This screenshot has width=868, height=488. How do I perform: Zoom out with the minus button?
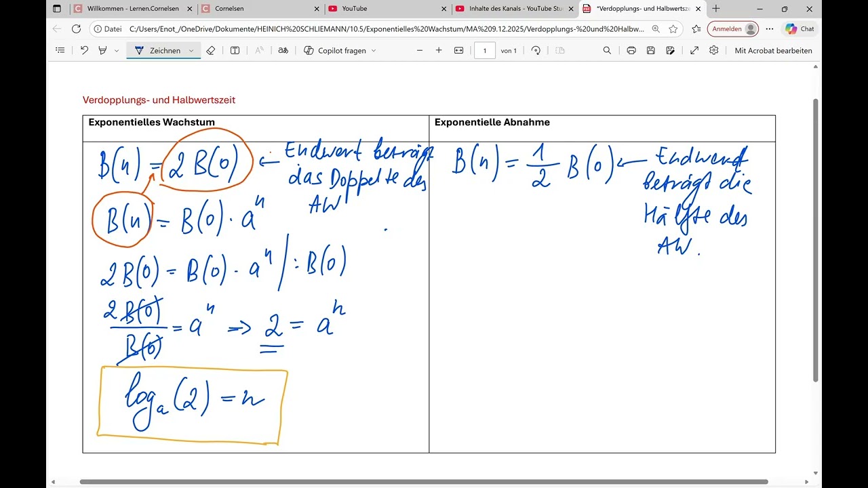(x=420, y=50)
